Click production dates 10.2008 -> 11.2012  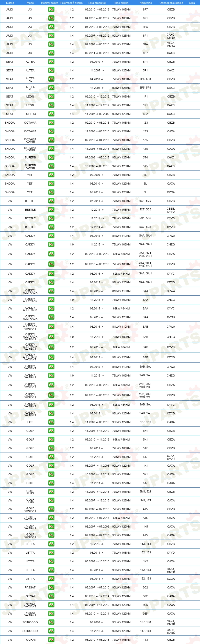coord(97,474)
